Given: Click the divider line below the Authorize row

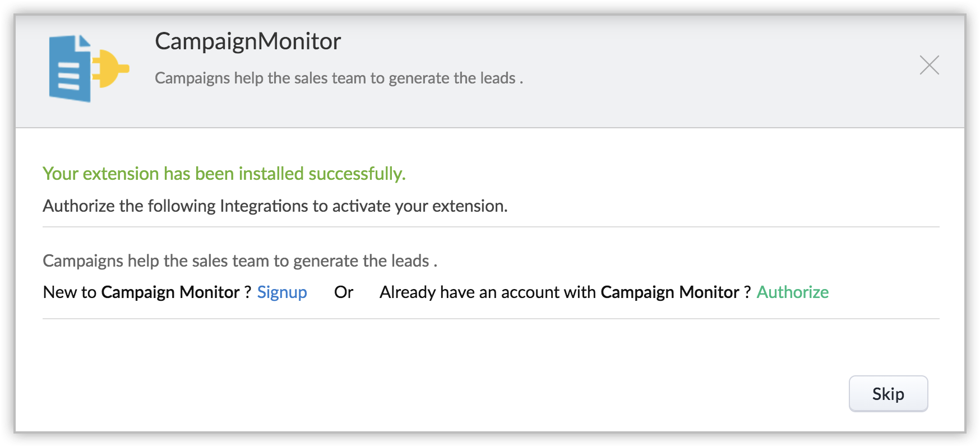Looking at the screenshot, I should coord(491,319).
